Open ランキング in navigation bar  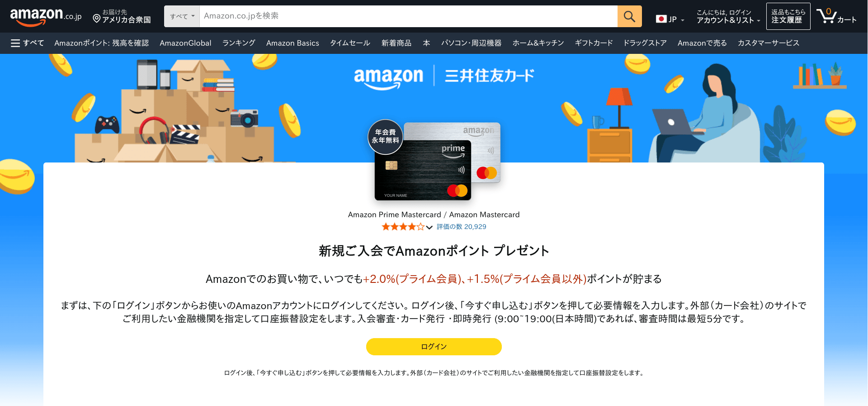[x=239, y=43]
